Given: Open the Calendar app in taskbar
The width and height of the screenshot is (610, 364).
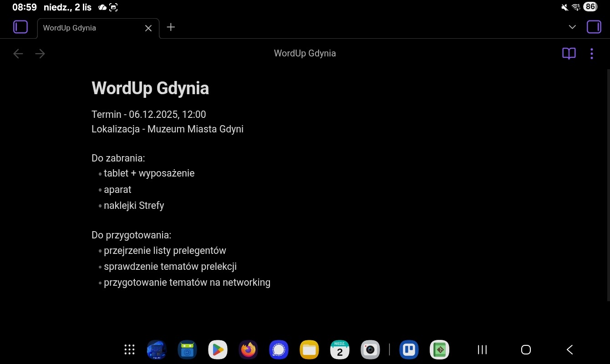Looking at the screenshot, I should tap(340, 349).
